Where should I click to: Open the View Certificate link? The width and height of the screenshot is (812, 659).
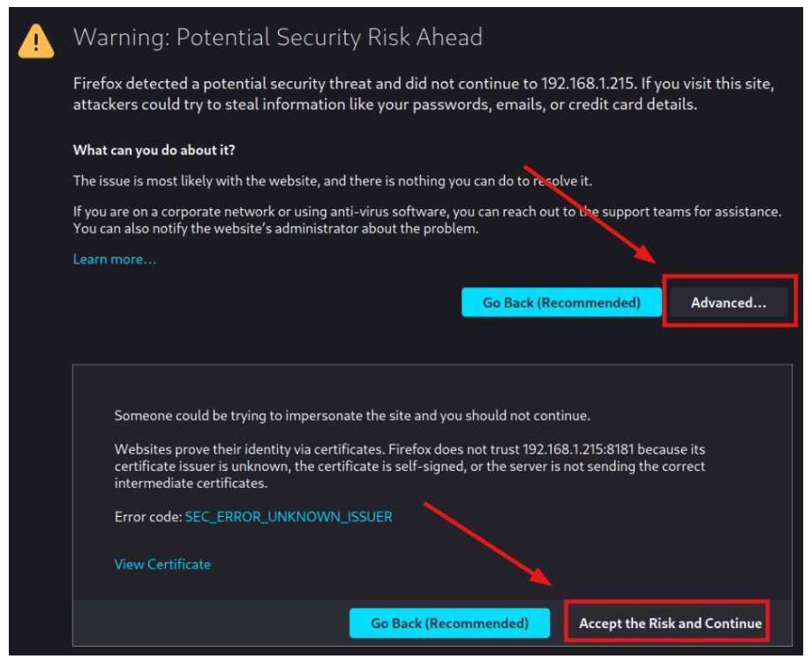point(162,565)
